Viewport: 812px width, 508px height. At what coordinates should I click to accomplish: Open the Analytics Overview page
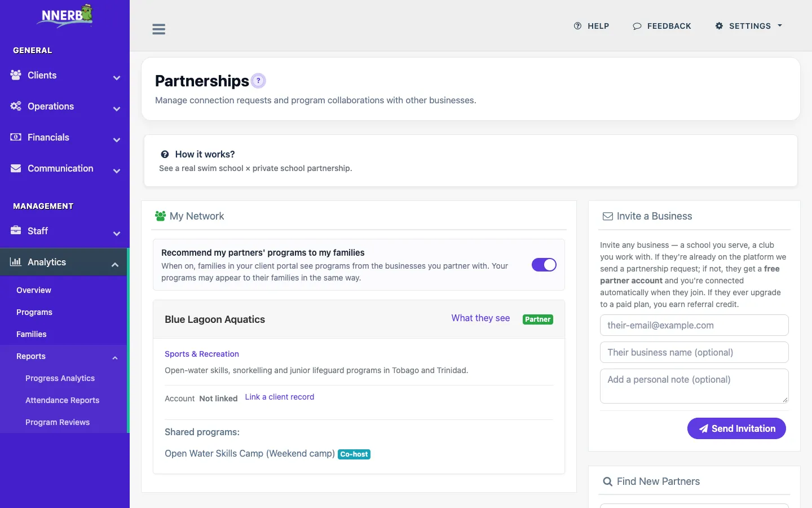point(34,290)
